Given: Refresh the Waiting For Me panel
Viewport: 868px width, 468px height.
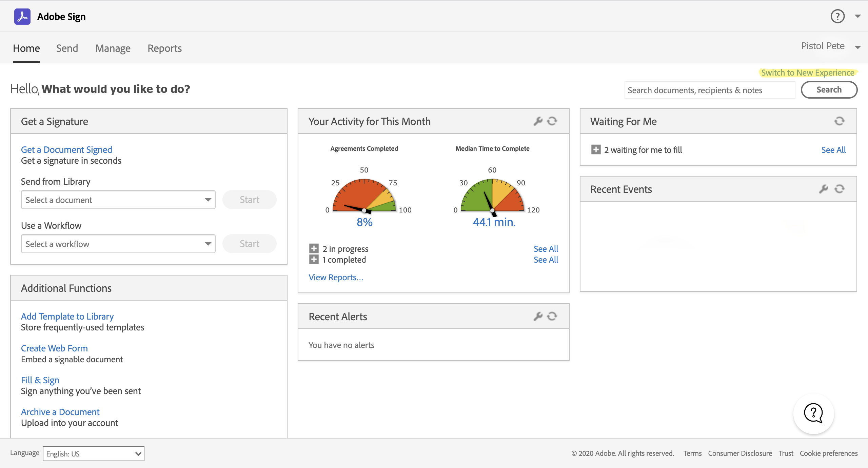Looking at the screenshot, I should [840, 121].
